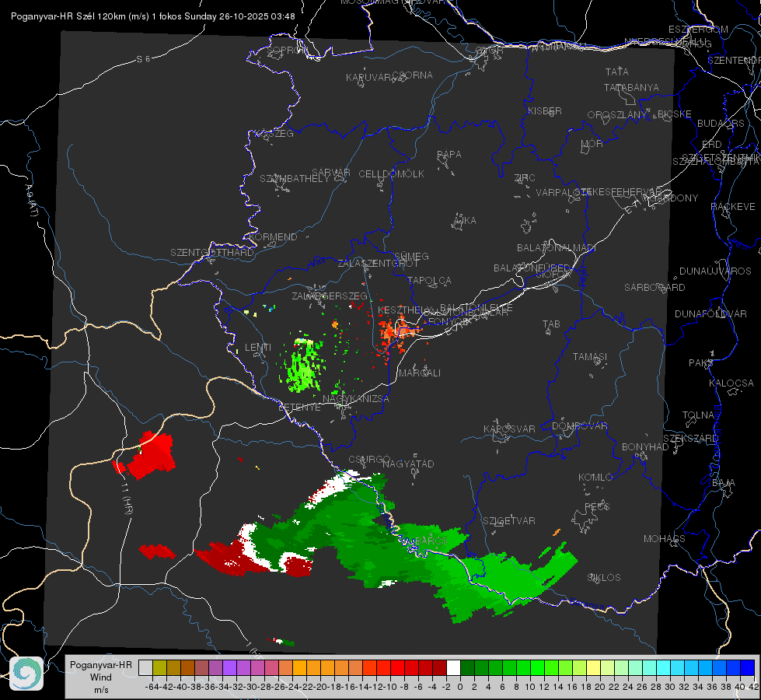Click the SARVAR city label
Screen dimensions: 761x700
coord(331,173)
